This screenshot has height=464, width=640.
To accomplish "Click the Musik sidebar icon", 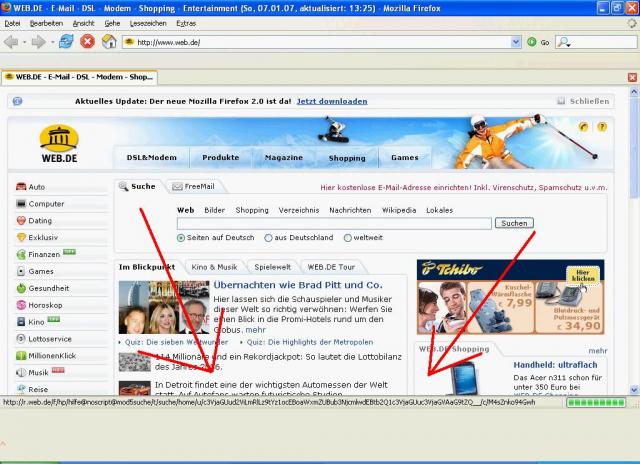I will point(21,373).
